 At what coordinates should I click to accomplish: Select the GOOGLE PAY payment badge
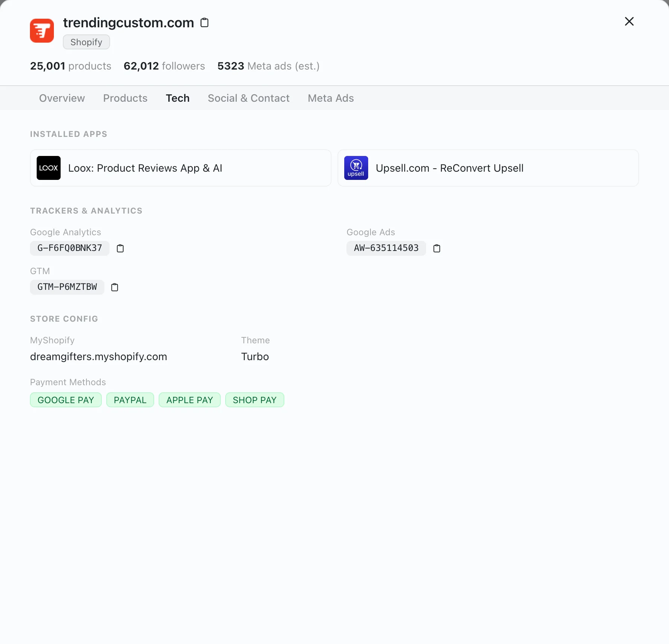click(x=65, y=399)
